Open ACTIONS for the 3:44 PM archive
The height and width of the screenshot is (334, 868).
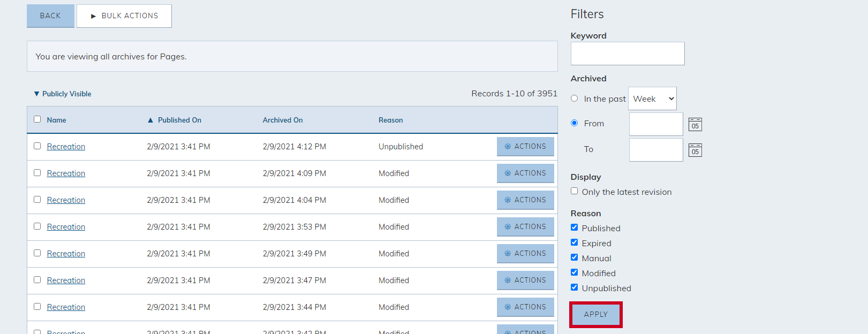coord(525,307)
